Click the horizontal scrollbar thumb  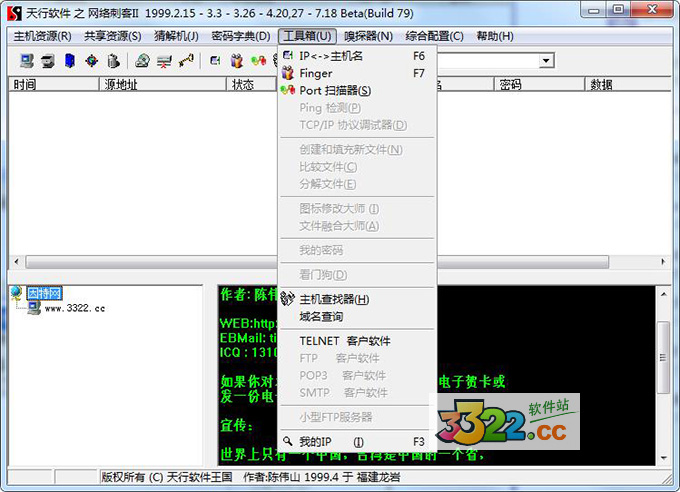pos(317,262)
